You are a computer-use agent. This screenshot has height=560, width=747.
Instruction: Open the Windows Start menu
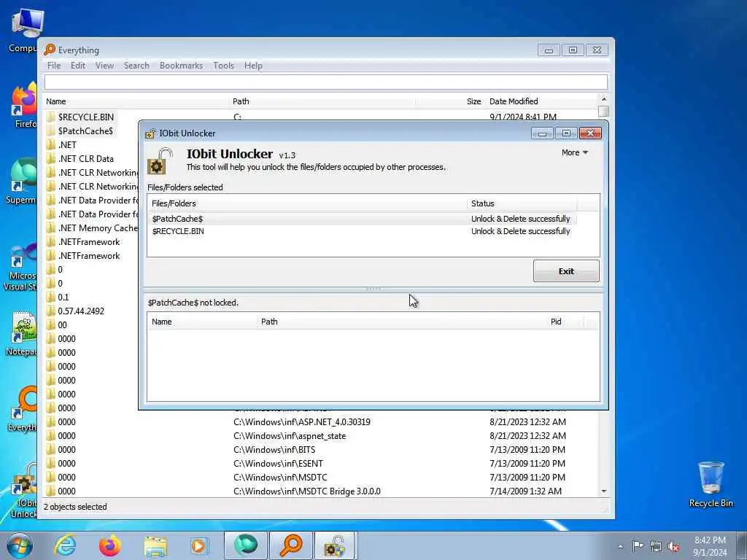point(19,545)
